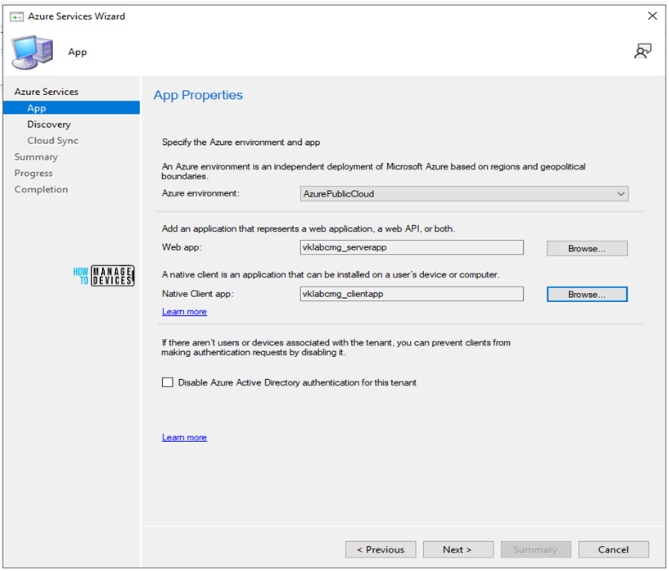Browse for the Web app
Screen dimensions: 669x571
[587, 248]
